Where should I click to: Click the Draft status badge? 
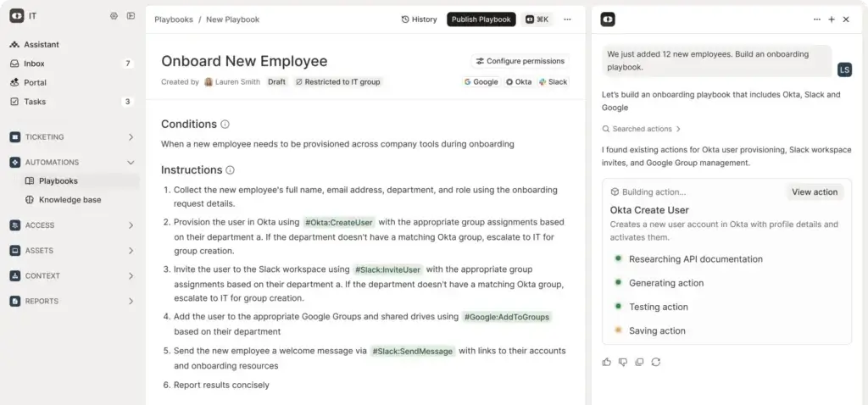click(277, 82)
